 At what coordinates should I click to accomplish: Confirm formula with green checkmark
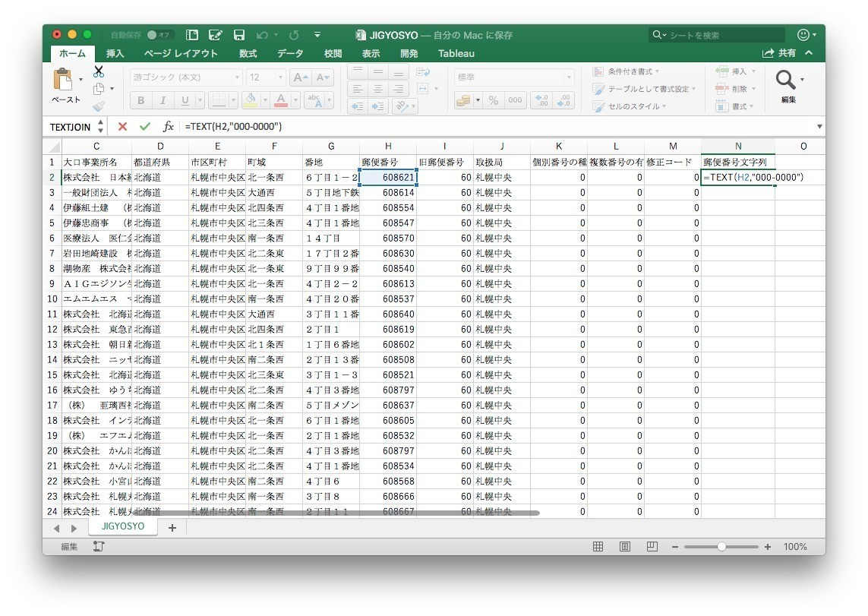(x=144, y=126)
